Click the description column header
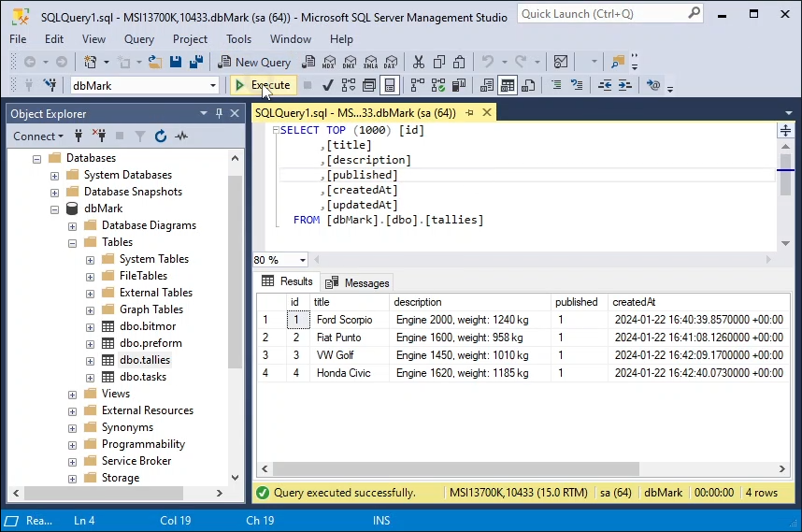This screenshot has height=532, width=802. click(x=469, y=302)
